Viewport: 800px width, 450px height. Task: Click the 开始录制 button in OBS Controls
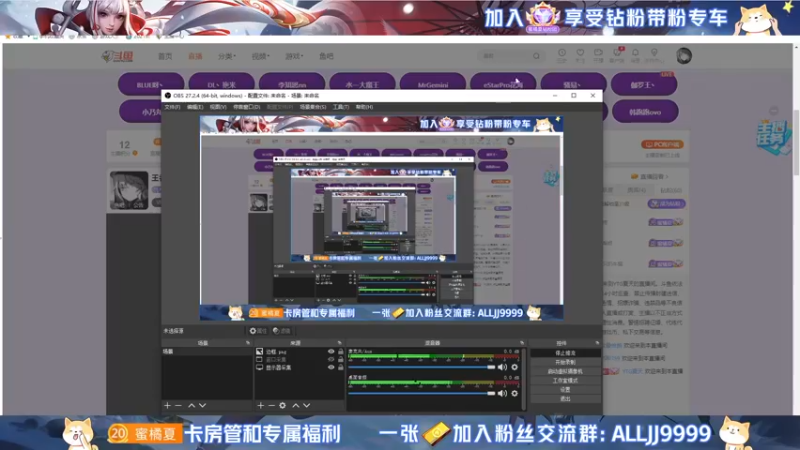click(x=565, y=362)
